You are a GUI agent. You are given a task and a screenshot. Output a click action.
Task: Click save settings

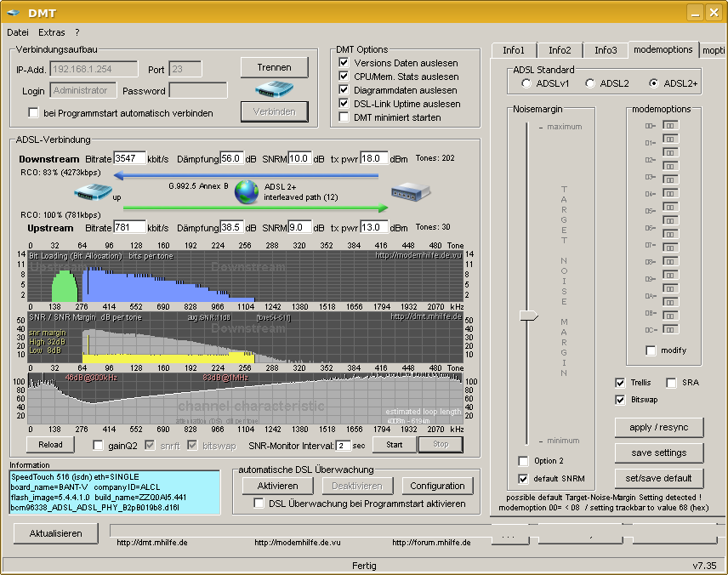[x=659, y=453]
